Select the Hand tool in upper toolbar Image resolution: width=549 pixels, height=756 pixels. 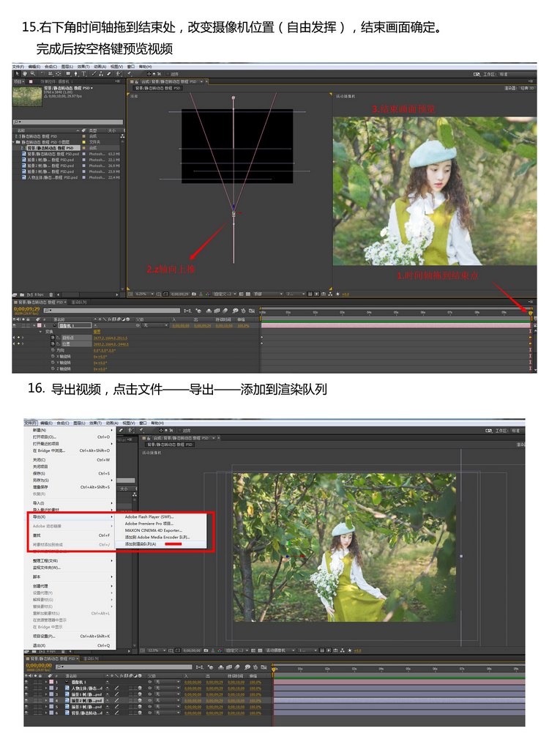[x=25, y=74]
